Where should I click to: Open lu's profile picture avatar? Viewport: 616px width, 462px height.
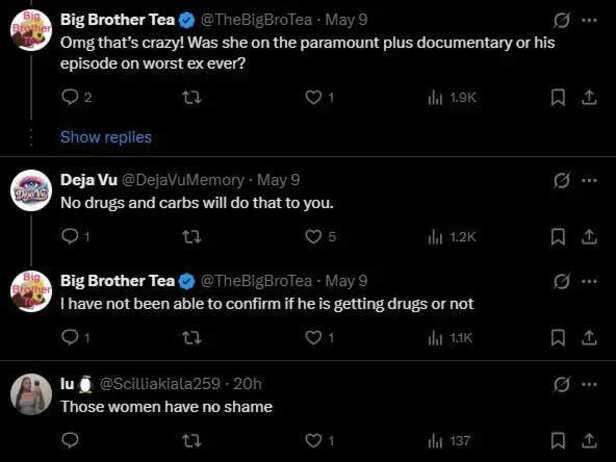point(31,394)
